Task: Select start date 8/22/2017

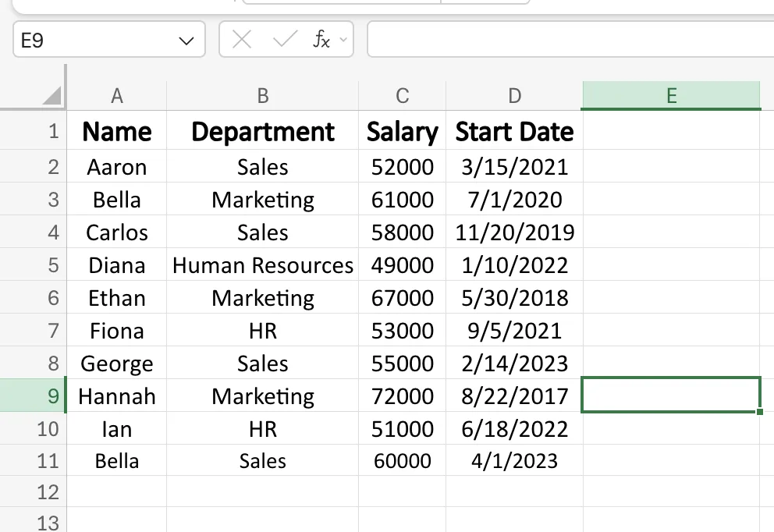Action: coord(514,395)
